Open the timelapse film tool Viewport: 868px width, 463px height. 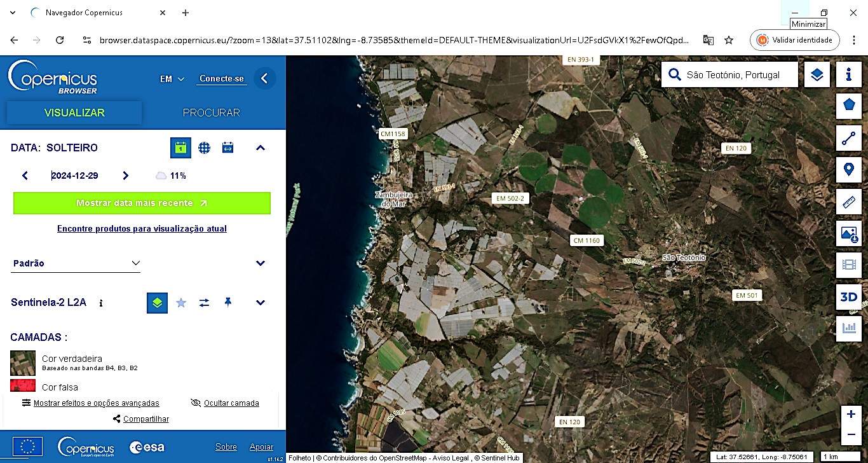coord(848,265)
